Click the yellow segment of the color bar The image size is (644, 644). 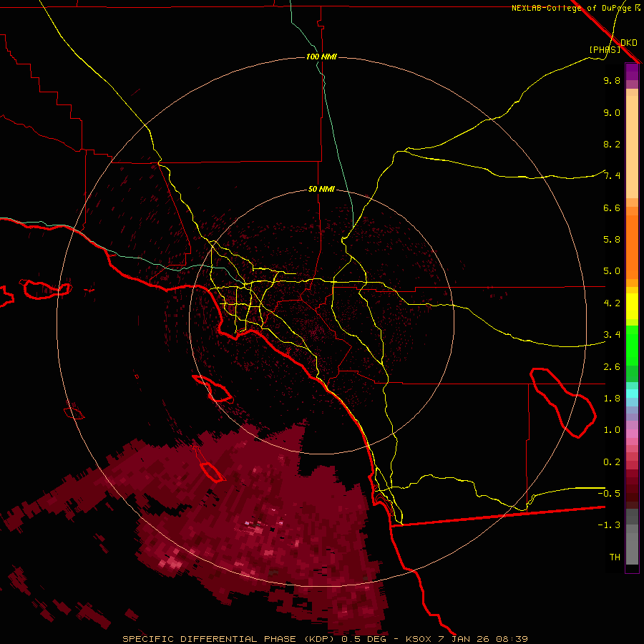pos(632,306)
